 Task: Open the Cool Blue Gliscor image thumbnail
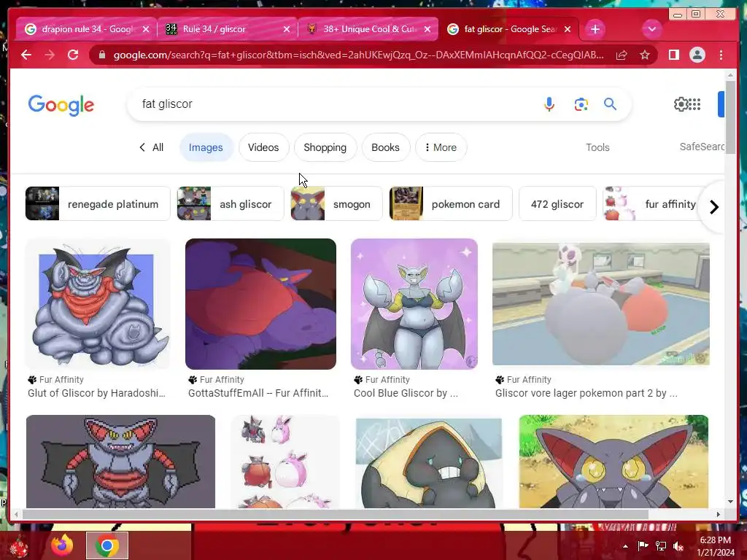[x=414, y=304]
